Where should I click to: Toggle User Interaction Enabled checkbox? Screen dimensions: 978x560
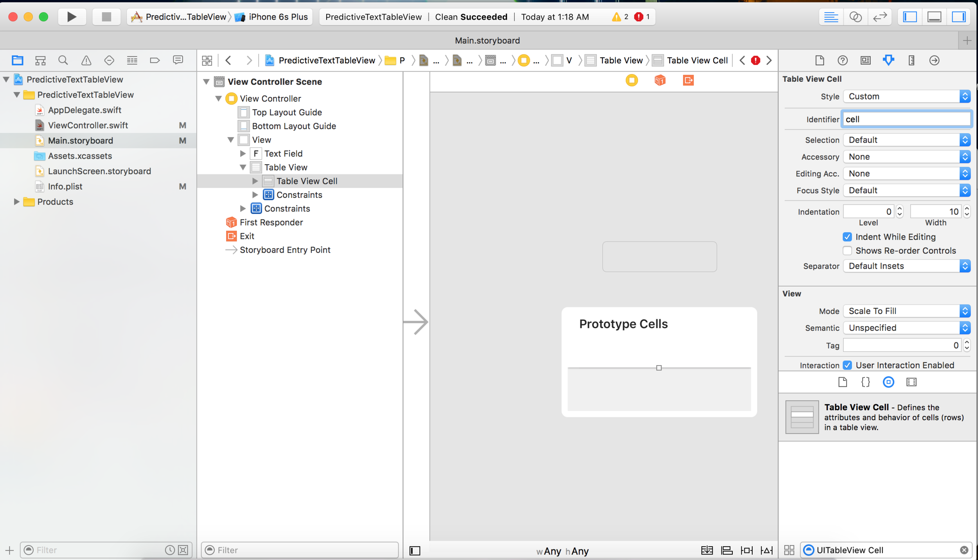coord(847,365)
